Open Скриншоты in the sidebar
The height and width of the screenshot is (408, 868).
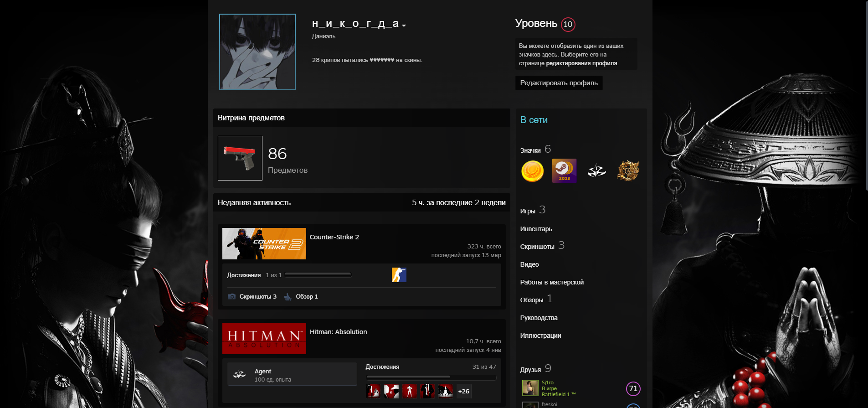(x=542, y=246)
